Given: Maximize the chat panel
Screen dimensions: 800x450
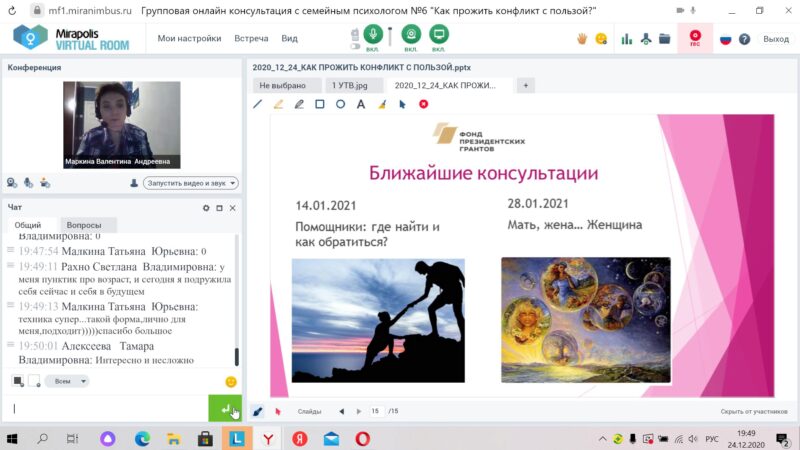Looking at the screenshot, I should (219, 208).
